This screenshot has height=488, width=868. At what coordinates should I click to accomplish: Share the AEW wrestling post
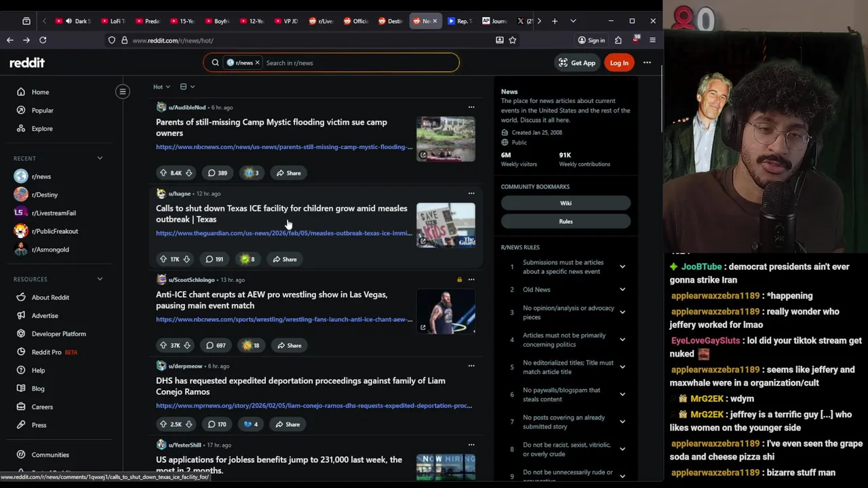[289, 345]
